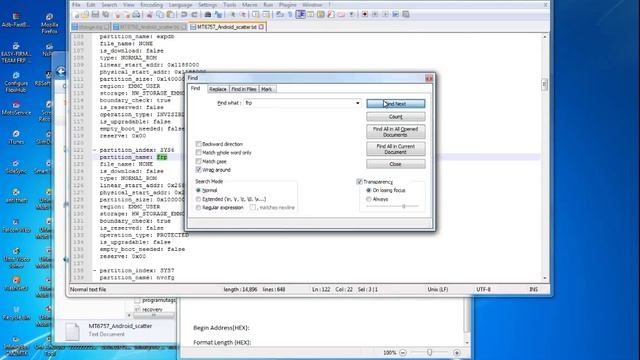
Task: Close the MT6757_Android_scatter.txt tab with its red X
Action: pos(261,27)
